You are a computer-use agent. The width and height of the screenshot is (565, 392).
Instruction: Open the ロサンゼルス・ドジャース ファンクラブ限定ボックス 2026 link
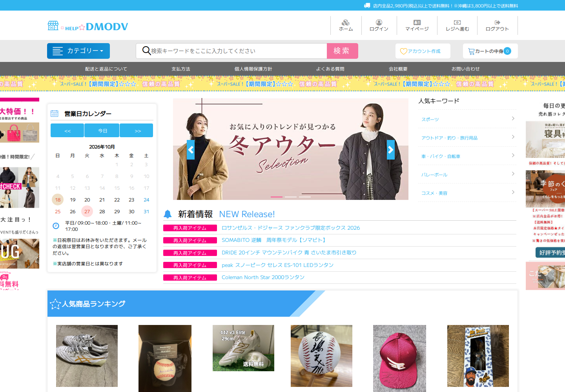tap(291, 228)
